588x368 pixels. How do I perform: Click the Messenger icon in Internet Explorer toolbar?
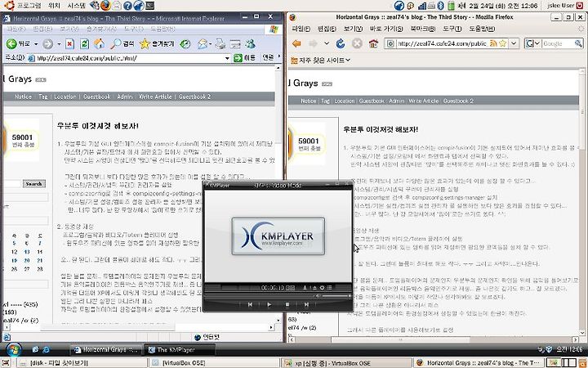coord(250,44)
